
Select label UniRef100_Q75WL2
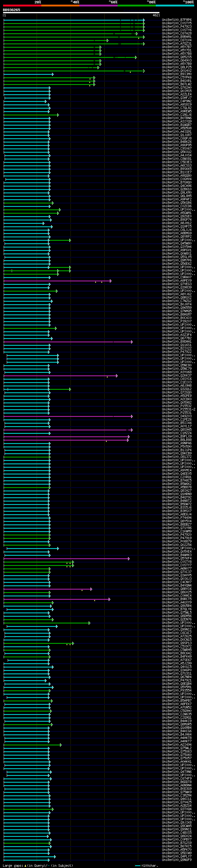pos(177,748)
